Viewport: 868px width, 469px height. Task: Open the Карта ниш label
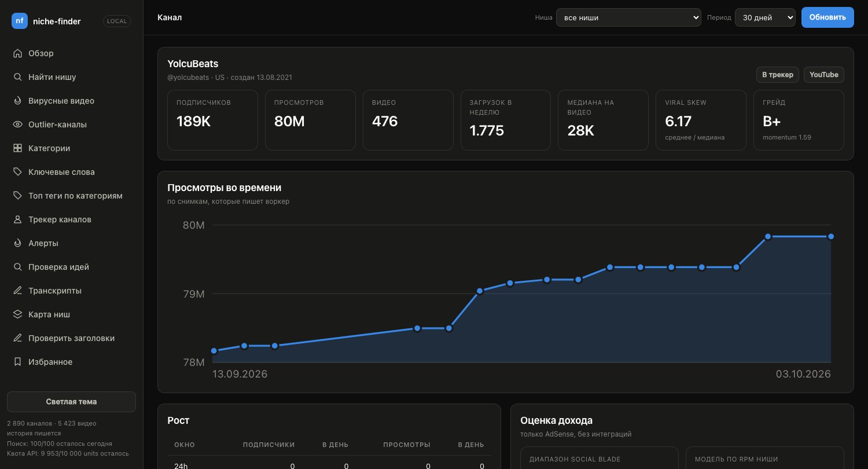(49, 314)
